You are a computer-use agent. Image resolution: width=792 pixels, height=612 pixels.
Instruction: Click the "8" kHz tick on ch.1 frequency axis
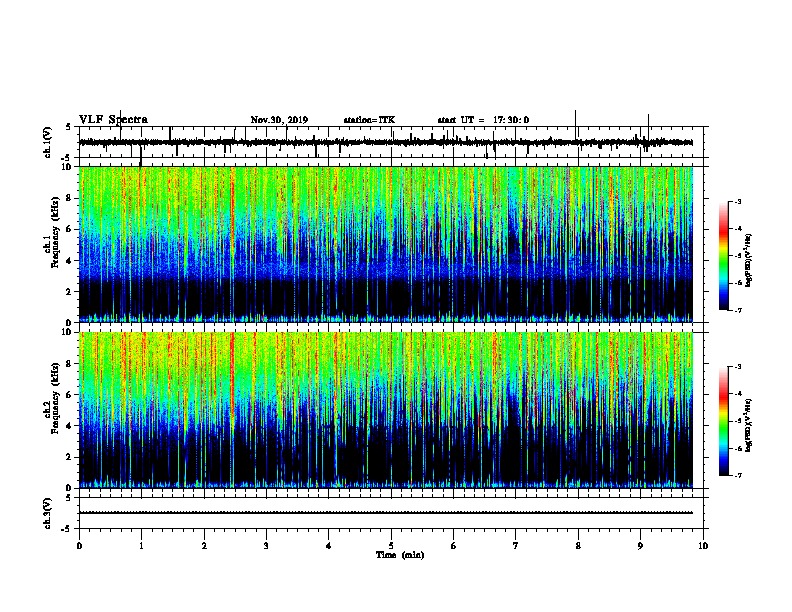[69, 198]
